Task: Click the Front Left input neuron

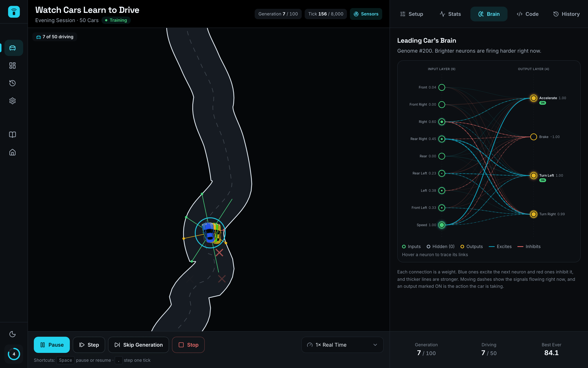Action: [442, 208]
